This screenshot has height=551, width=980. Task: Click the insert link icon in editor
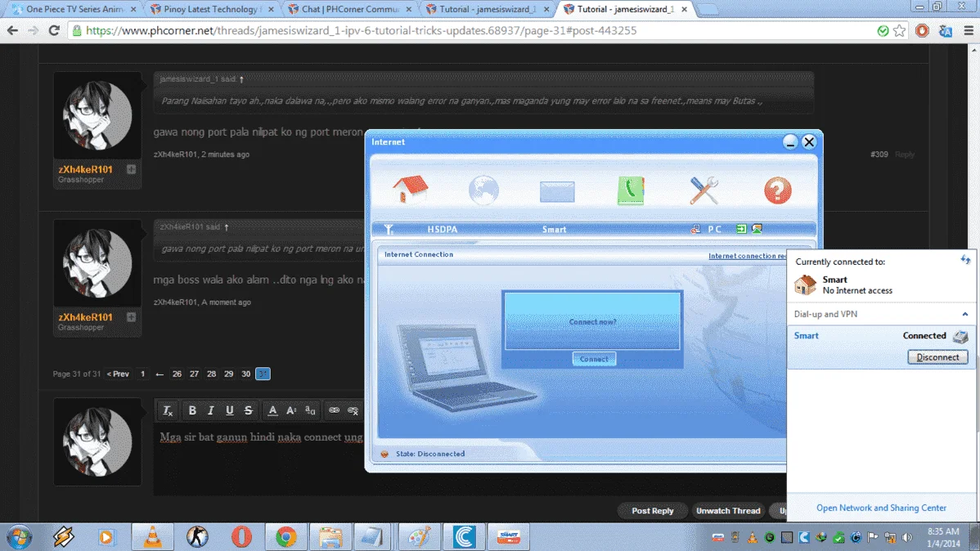coord(335,410)
